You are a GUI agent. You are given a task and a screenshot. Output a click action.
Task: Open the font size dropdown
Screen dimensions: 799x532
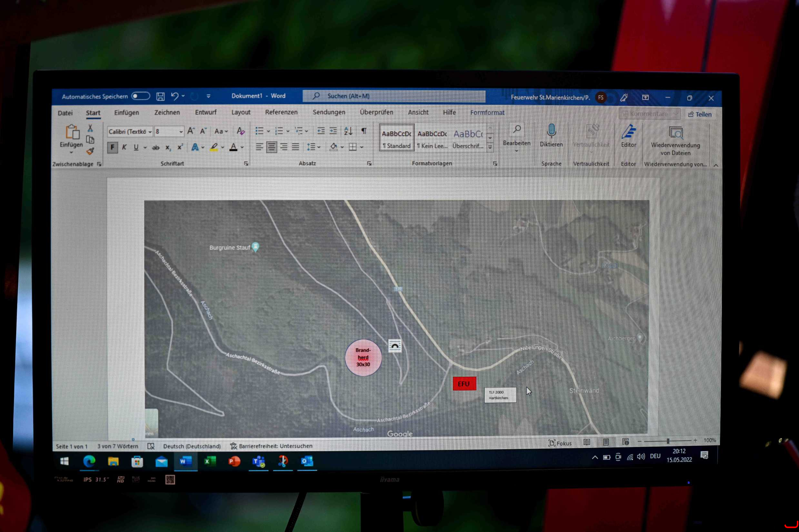pyautogui.click(x=181, y=132)
